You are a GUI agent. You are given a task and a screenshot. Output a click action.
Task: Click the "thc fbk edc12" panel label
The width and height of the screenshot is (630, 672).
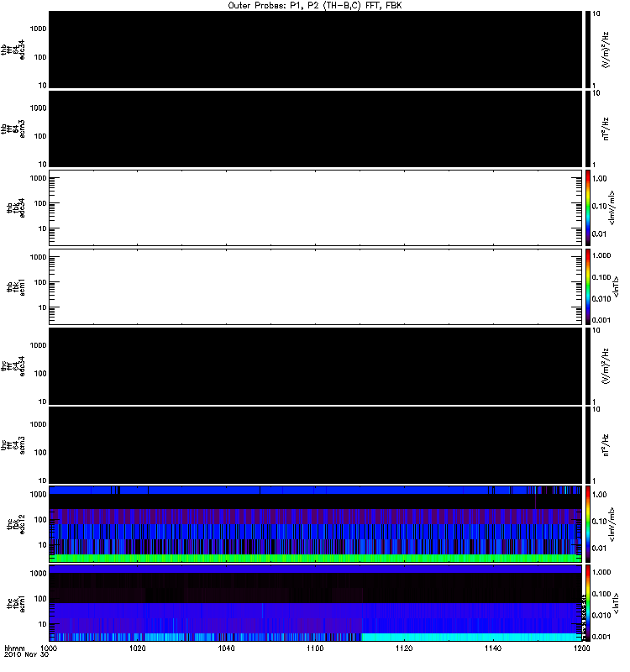click(16, 524)
